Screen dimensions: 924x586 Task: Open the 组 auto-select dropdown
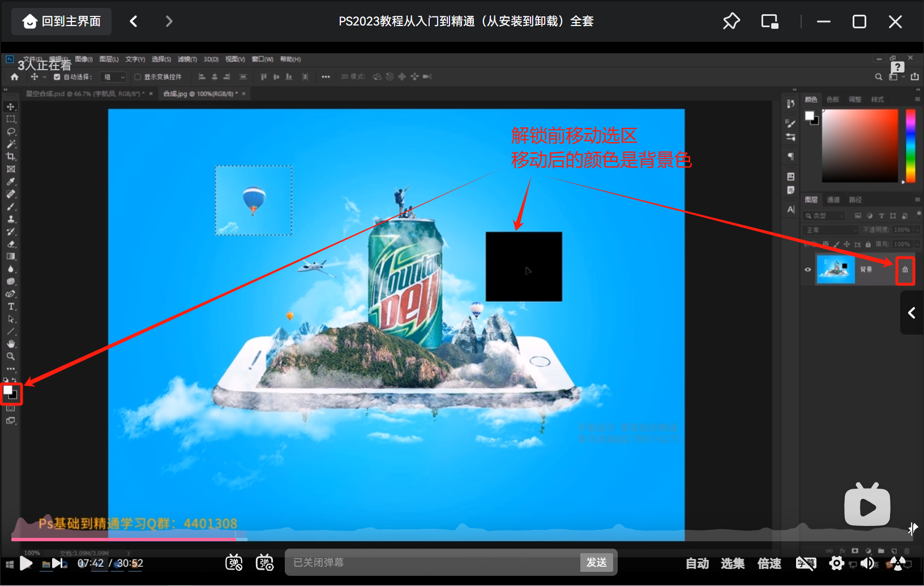coord(113,77)
